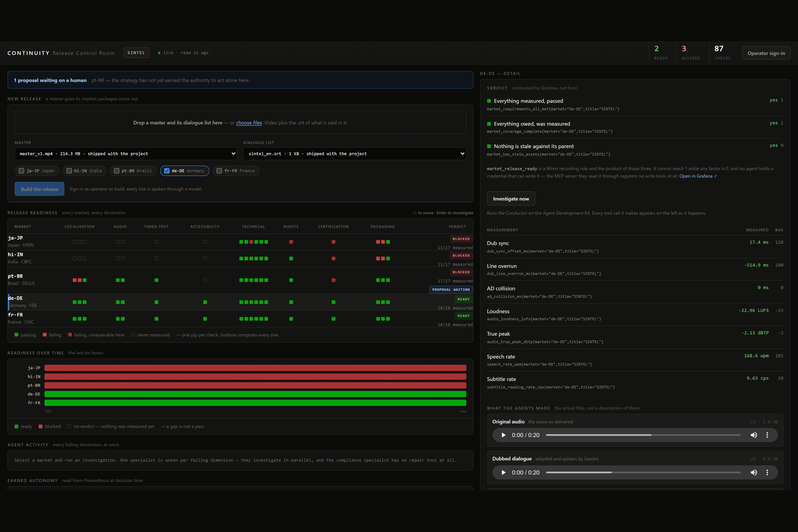Click the green live status dot
This screenshot has height=532, width=798.
click(159, 53)
